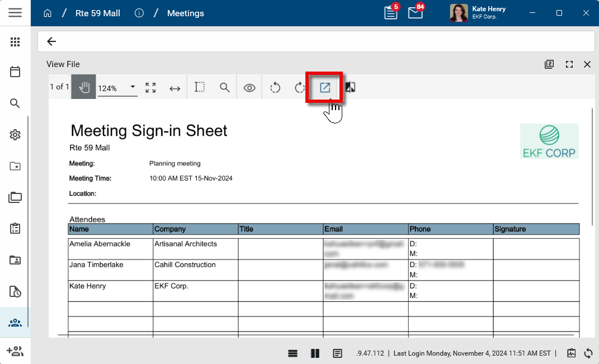
Task: Select the Meetings breadcrumb item
Action: (185, 13)
